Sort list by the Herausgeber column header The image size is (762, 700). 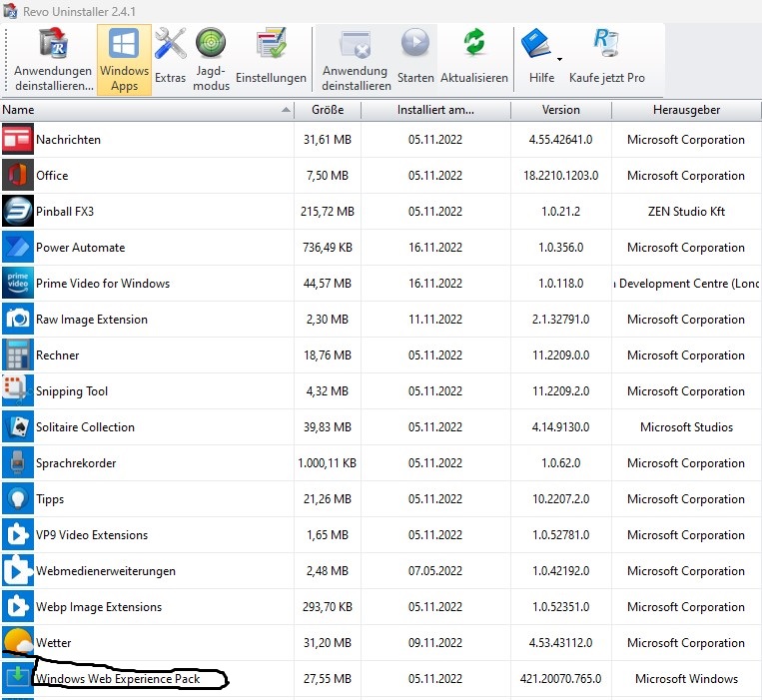686,110
